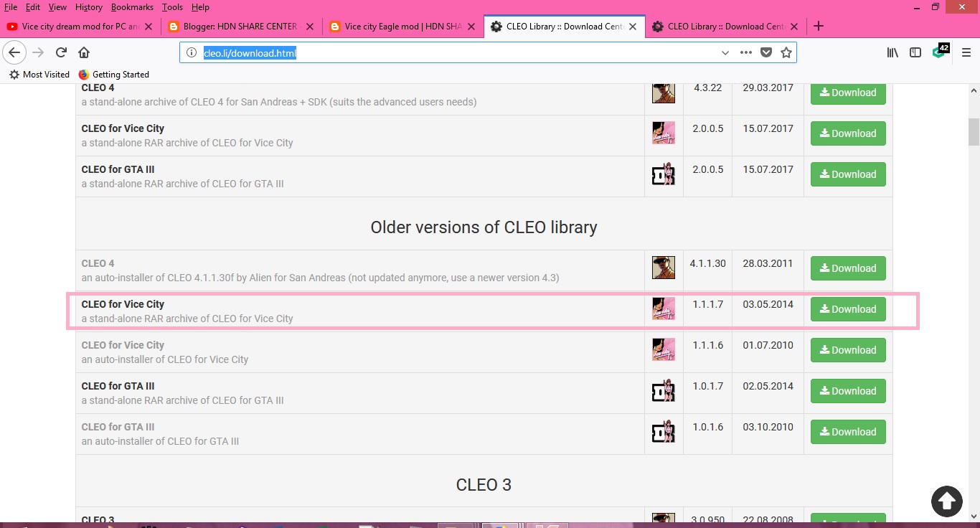
Task: Click date 01.07.2010 in the table
Action: click(768, 345)
